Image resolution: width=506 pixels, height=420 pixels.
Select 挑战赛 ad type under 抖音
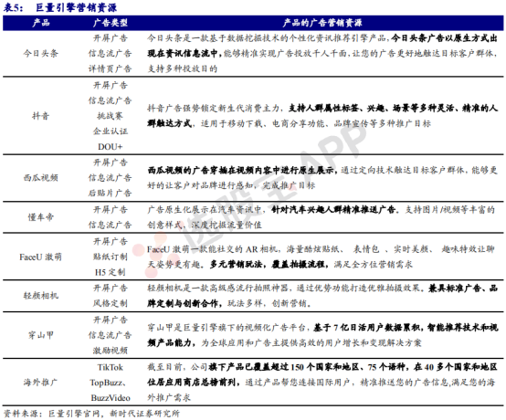[111, 116]
